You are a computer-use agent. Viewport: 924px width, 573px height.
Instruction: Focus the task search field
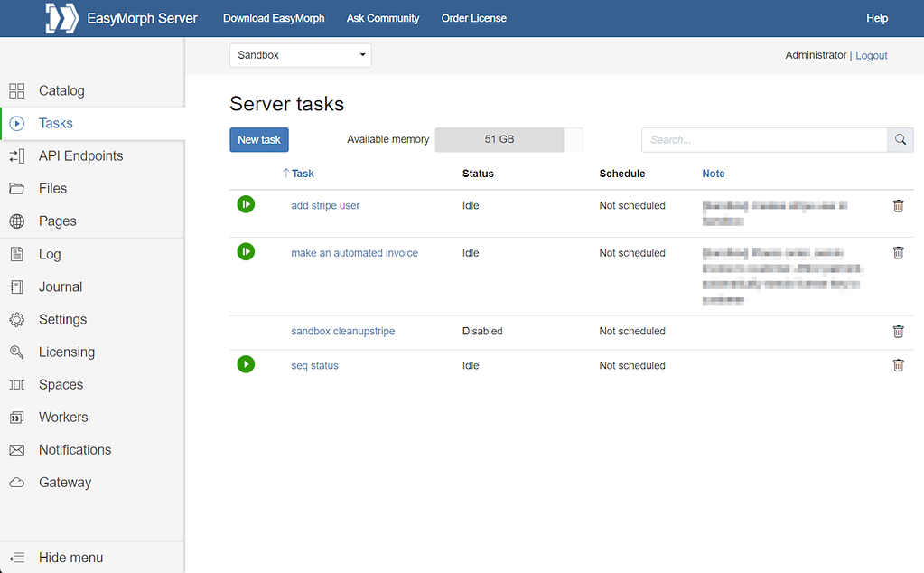pos(764,140)
